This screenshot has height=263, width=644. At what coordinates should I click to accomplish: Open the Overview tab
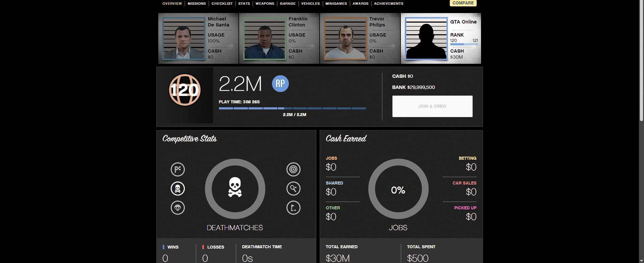172,4
